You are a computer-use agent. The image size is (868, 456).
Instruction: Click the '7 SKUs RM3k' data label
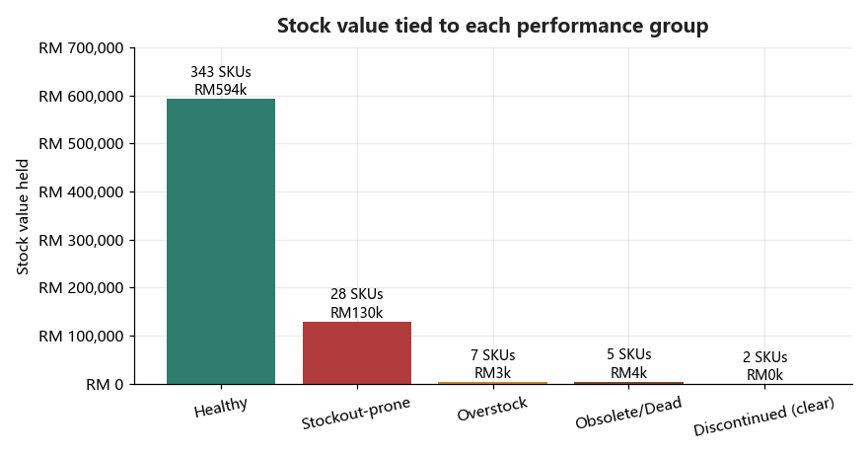492,364
